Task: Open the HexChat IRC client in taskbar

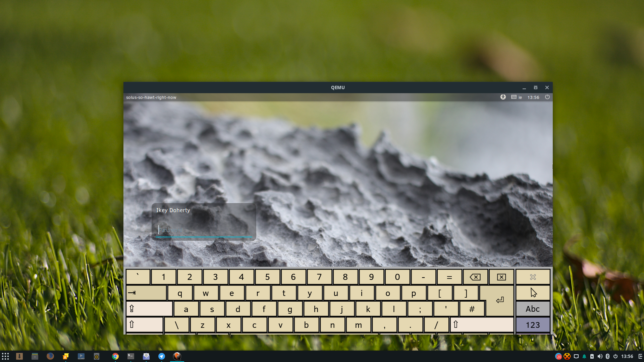Action: tap(66, 356)
